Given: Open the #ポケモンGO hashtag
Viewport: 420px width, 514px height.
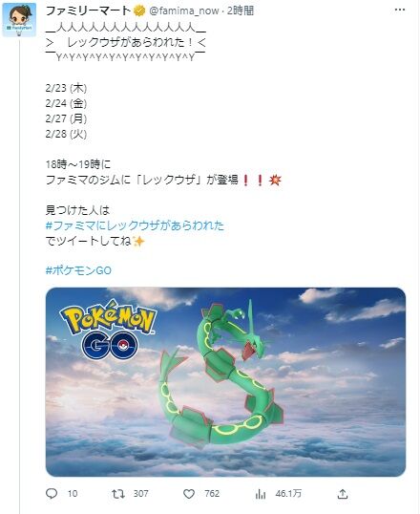Looking at the screenshot, I should pyautogui.click(x=78, y=270).
